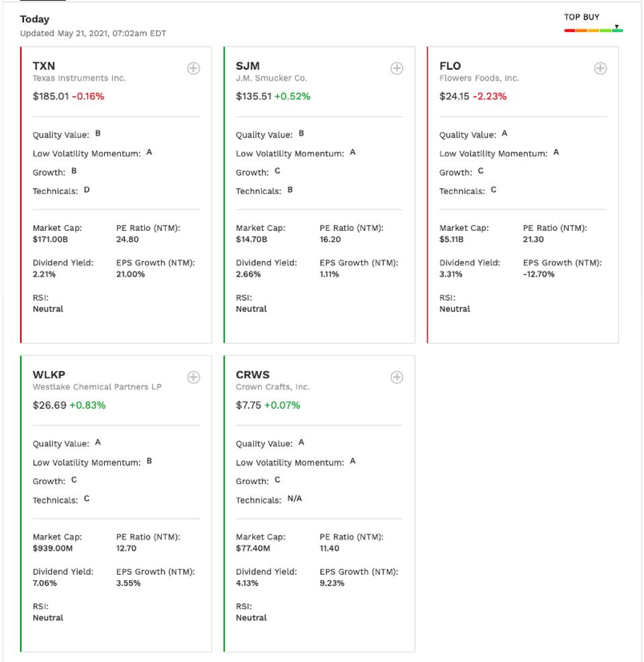
Task: Click the 16.20 PE ratio value
Action: [x=330, y=240]
